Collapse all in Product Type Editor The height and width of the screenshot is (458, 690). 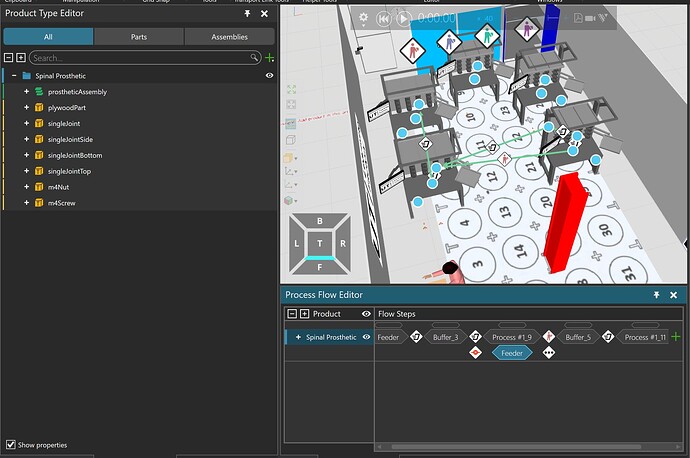pos(8,58)
